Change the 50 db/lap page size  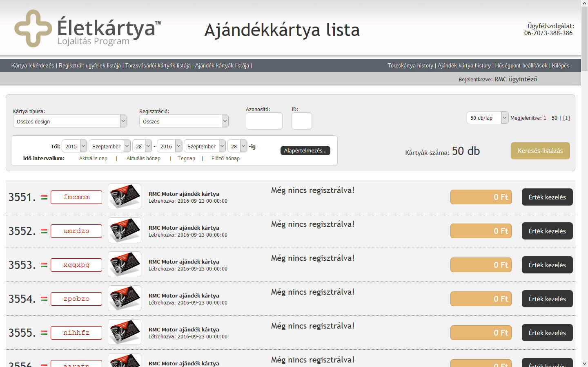coord(487,118)
